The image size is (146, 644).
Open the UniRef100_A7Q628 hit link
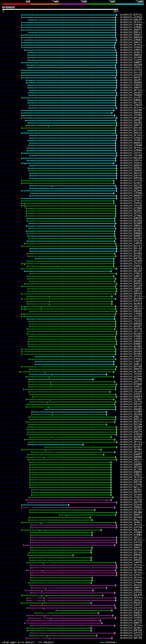click(131, 47)
